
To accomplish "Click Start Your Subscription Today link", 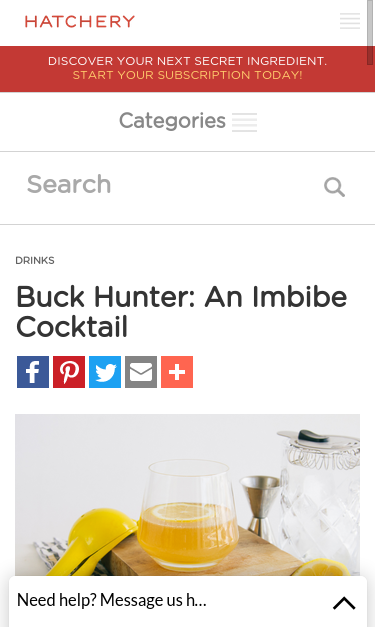I will point(188,75).
